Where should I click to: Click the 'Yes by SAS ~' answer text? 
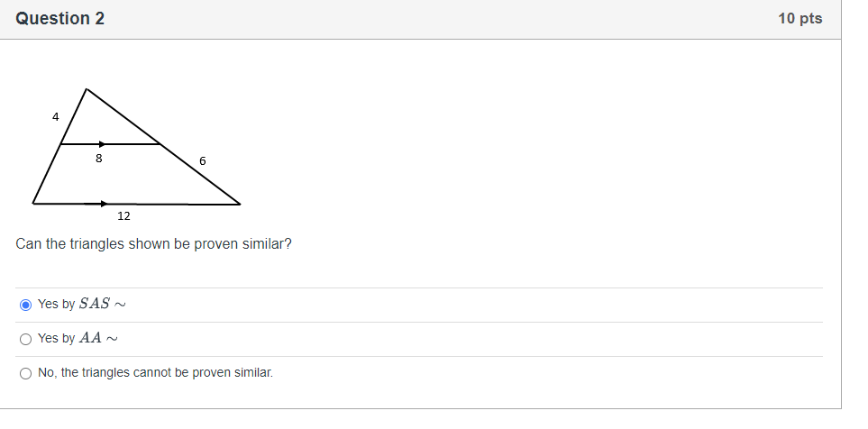coord(82,305)
